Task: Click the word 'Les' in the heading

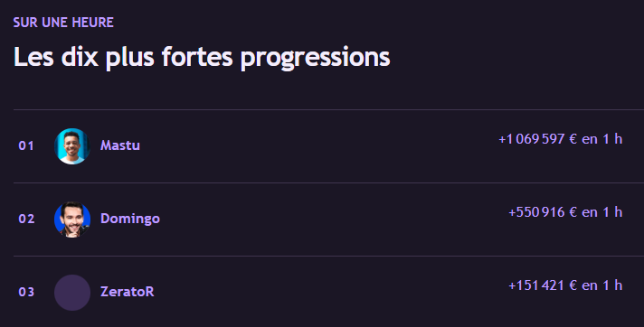Action: coord(33,57)
